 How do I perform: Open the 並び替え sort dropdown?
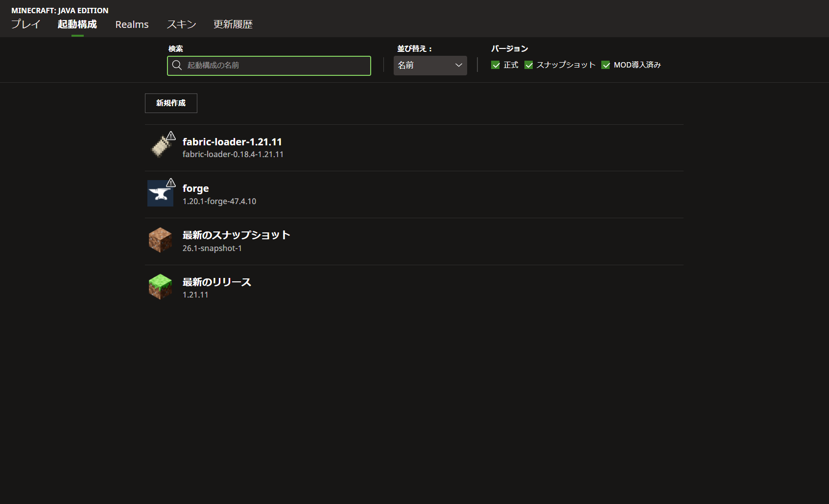[x=429, y=66]
